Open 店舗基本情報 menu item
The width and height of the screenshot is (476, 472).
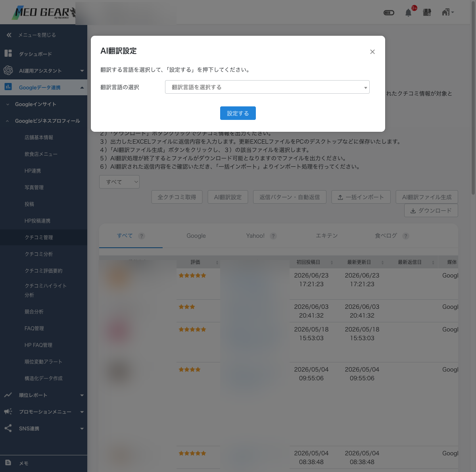point(39,137)
